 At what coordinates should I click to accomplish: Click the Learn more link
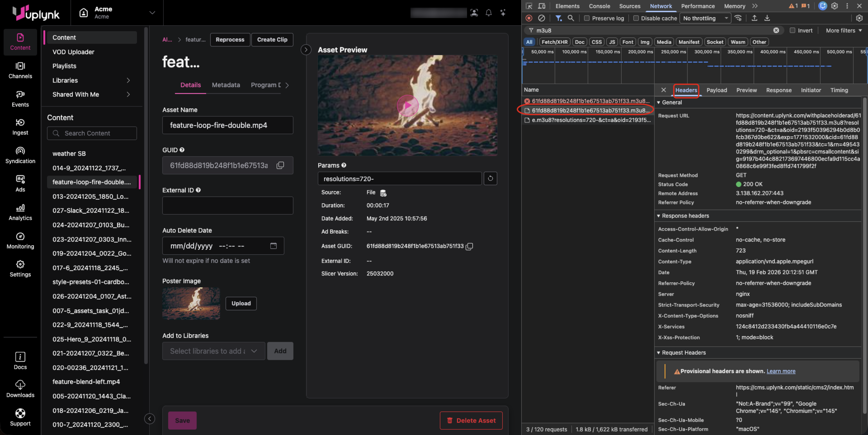tap(781, 371)
